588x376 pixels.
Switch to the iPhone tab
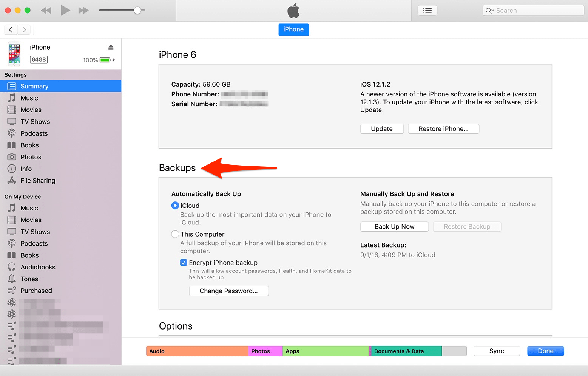(x=293, y=29)
